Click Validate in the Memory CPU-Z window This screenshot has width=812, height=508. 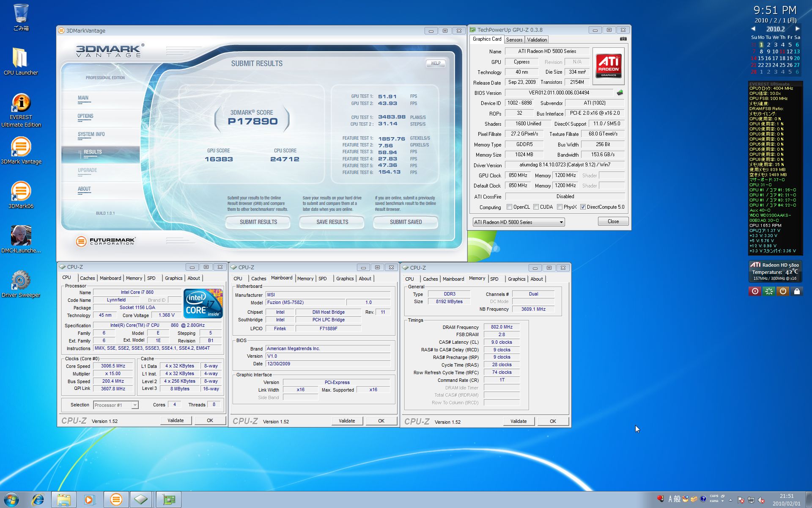[x=518, y=421]
